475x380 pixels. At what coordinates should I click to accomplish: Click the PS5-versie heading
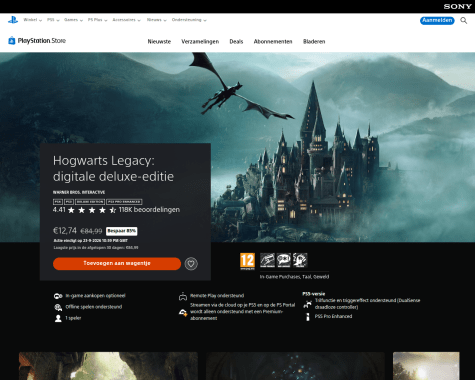point(314,294)
